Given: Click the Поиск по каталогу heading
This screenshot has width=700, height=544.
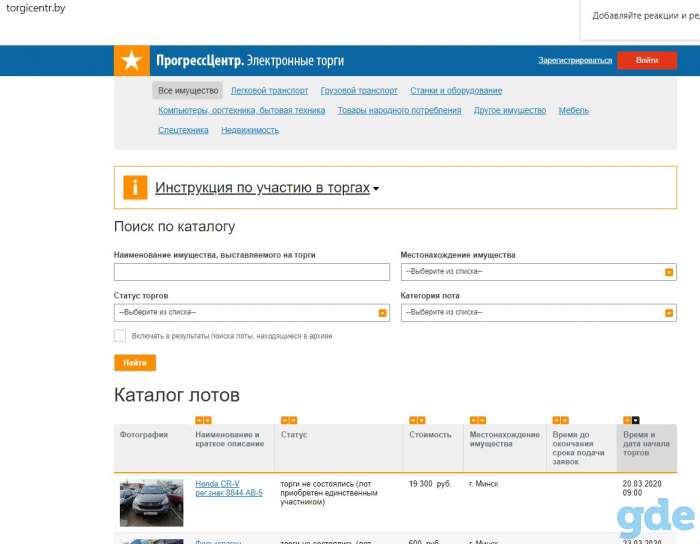Looking at the screenshot, I should coord(174,227).
